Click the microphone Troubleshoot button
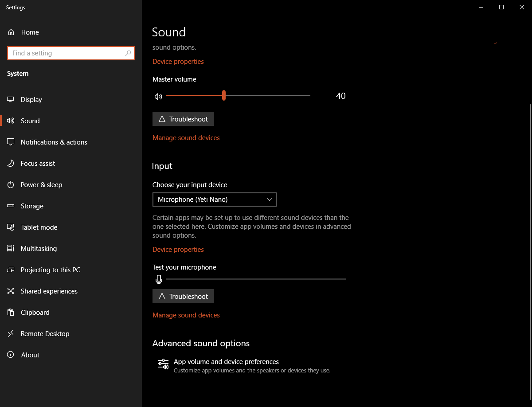The width and height of the screenshot is (532, 407). 183,296
